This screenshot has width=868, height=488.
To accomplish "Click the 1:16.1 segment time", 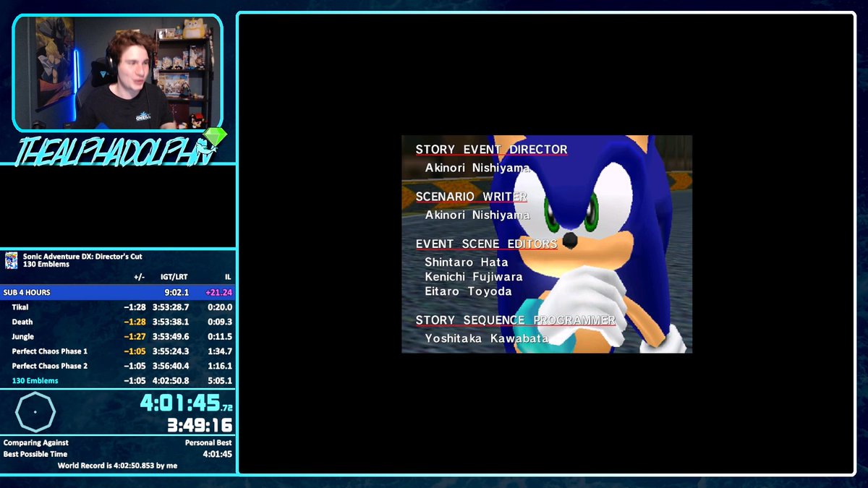I will coord(220,366).
